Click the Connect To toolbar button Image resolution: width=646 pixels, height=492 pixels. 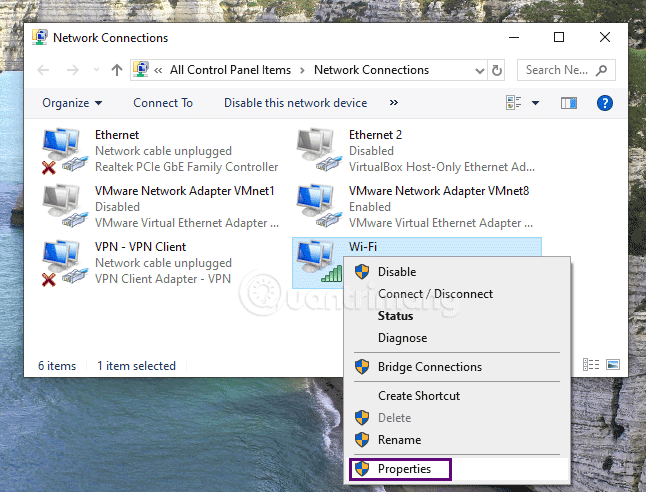click(163, 103)
